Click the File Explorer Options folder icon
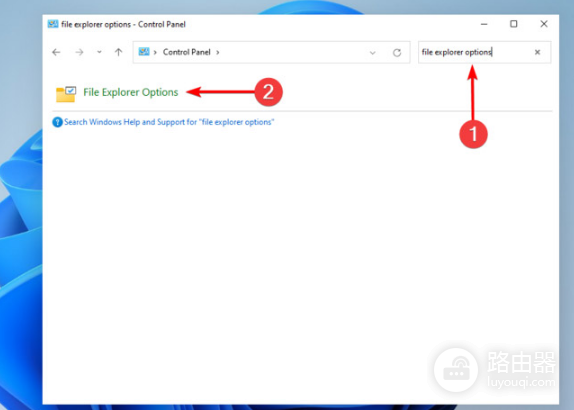 66,94
